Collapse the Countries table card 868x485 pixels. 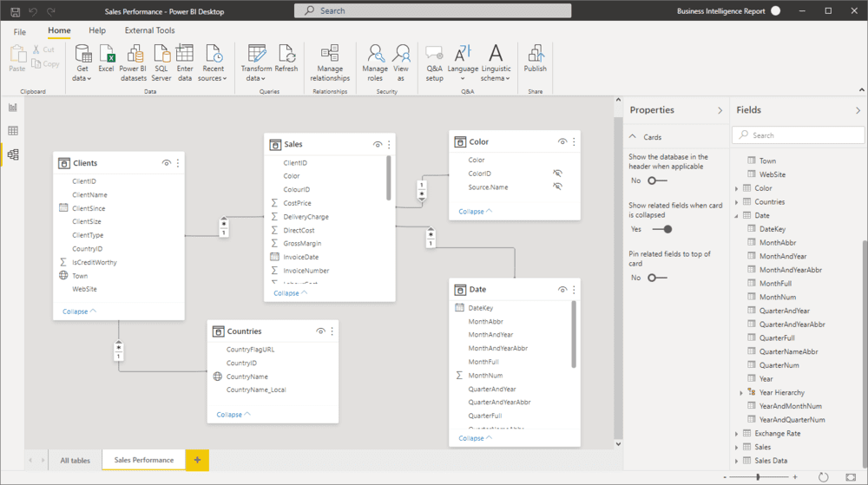[233, 414]
